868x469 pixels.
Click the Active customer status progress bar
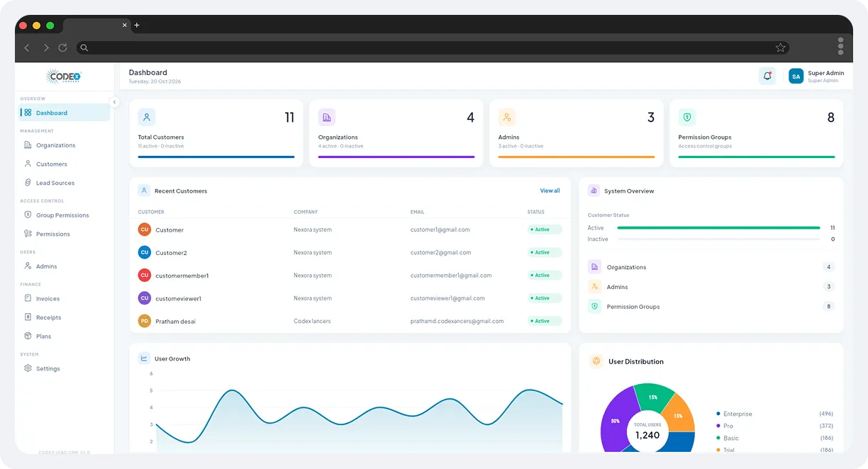(718, 228)
